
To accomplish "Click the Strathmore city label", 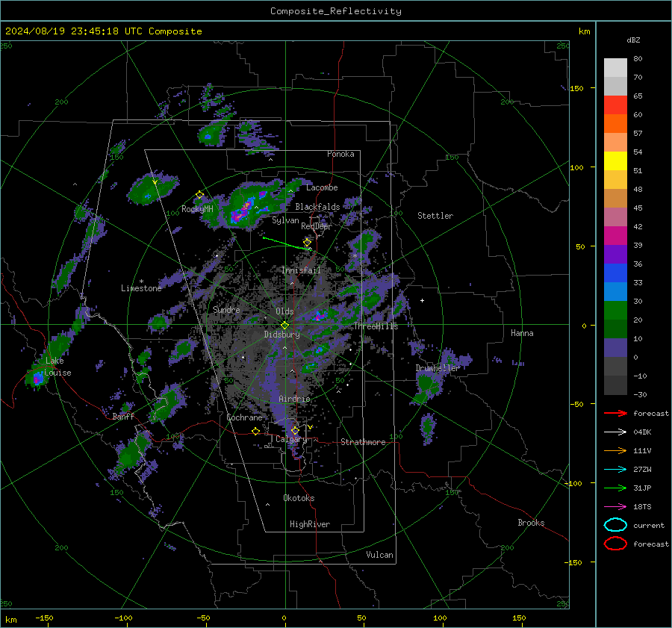I will 363,442.
